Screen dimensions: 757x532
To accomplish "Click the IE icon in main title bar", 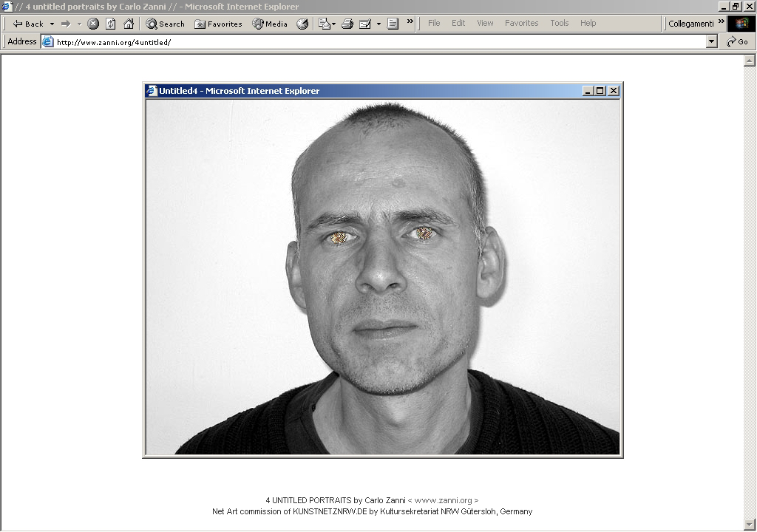I will (x=6, y=6).
